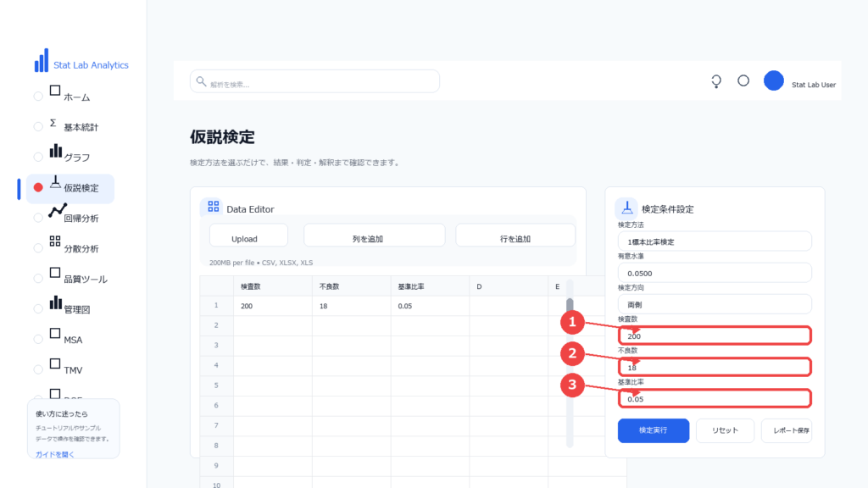Click the grid icon for 分散分析

55,241
